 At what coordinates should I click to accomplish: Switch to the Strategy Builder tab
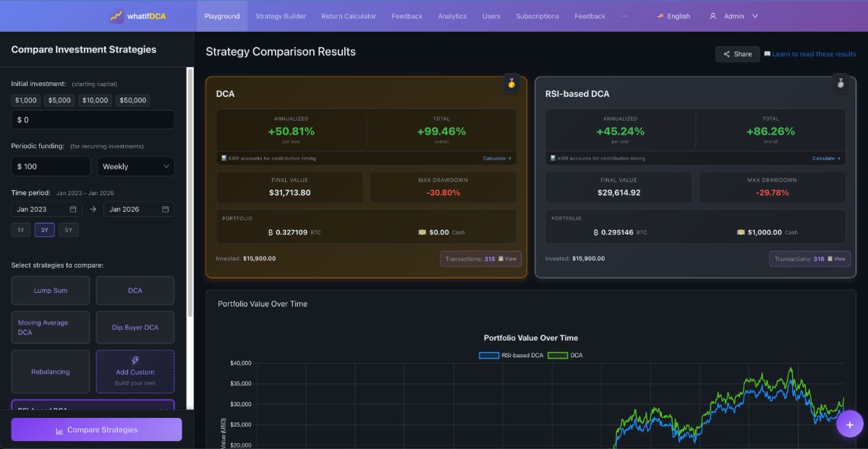point(280,16)
